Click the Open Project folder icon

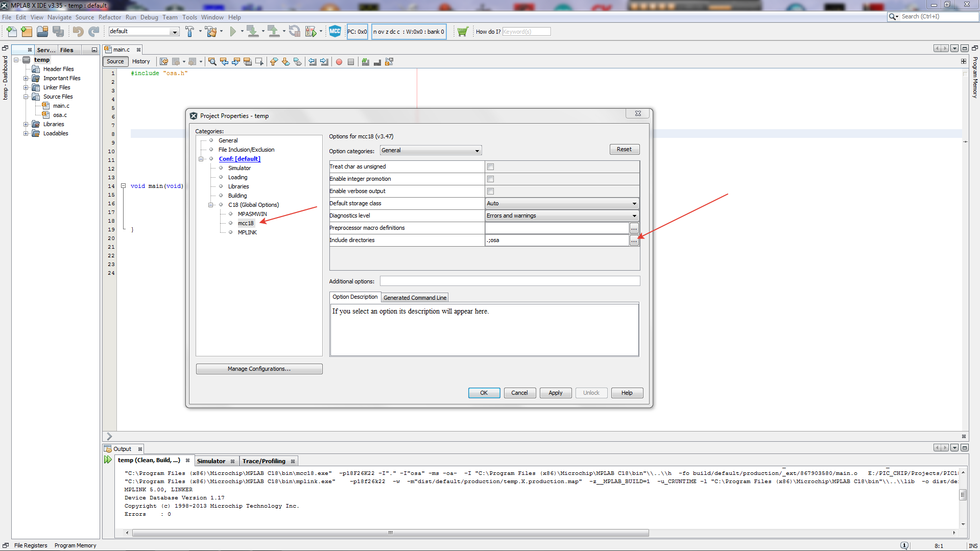click(x=42, y=32)
